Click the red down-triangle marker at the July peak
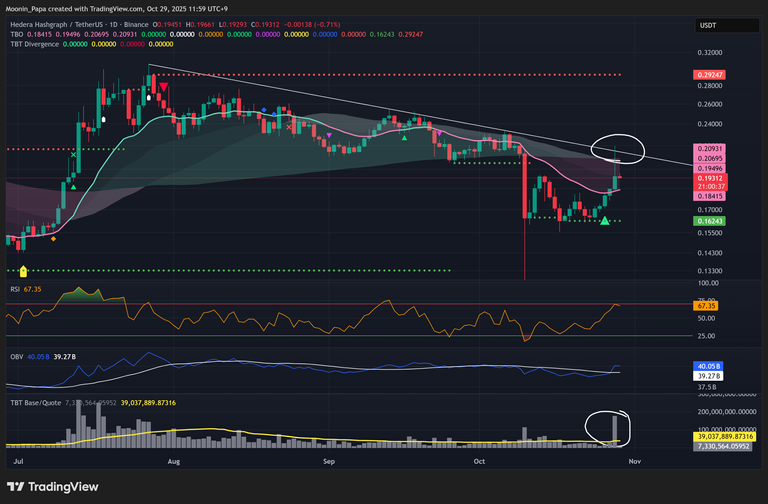This screenshot has height=504, width=768. (x=163, y=88)
